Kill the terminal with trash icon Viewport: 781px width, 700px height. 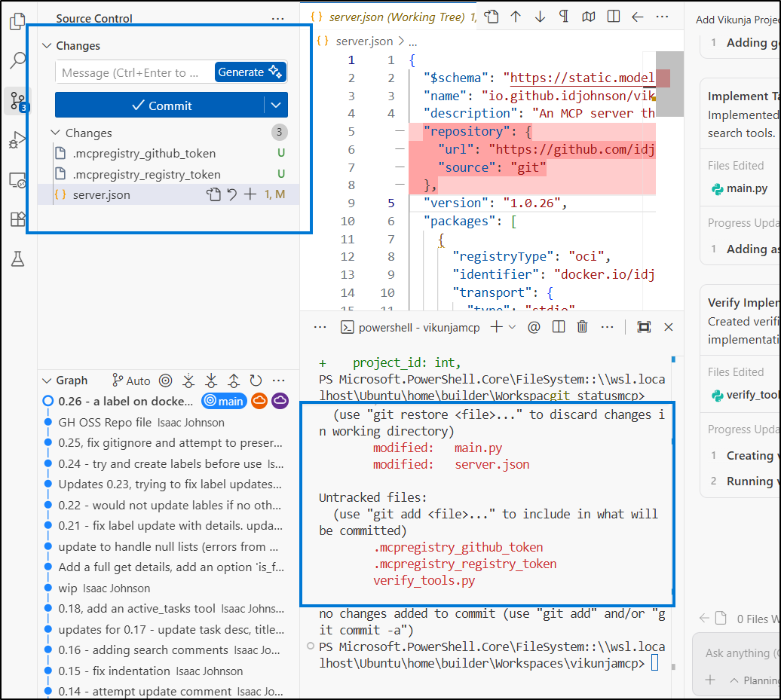pos(582,327)
